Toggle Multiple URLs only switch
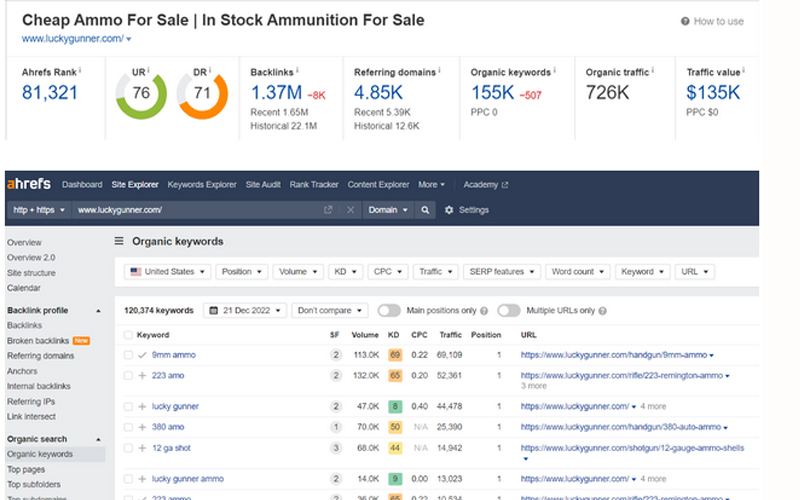Viewport: 800px width, 500px height. pyautogui.click(x=509, y=311)
